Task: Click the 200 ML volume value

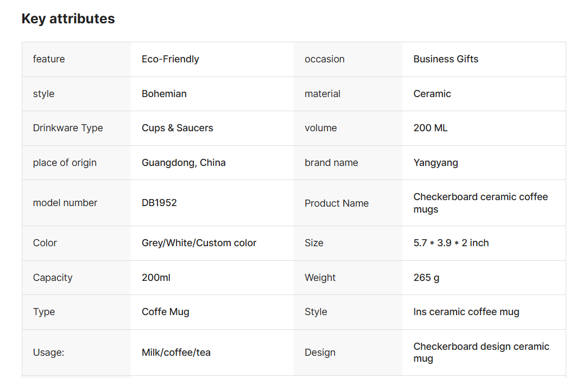Action: tap(430, 128)
